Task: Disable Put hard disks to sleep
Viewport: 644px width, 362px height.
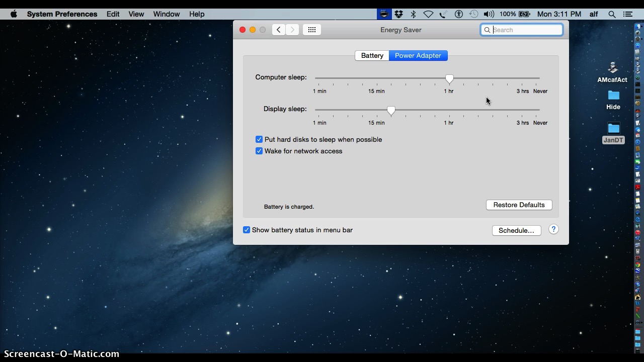Action: 259,139
